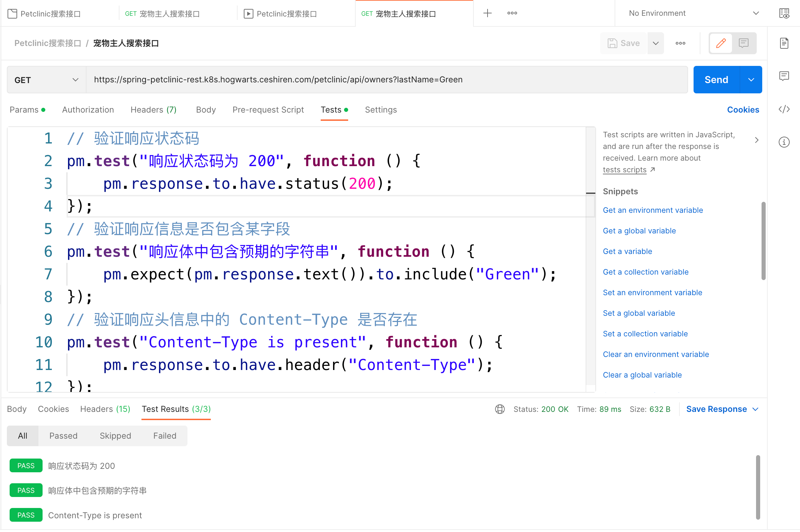Switch to the Pre-request Script tab
This screenshot has height=532, width=800.
pos(268,110)
